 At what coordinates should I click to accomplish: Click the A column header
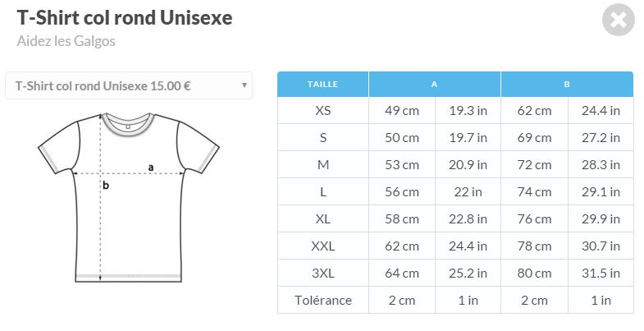[x=435, y=85]
